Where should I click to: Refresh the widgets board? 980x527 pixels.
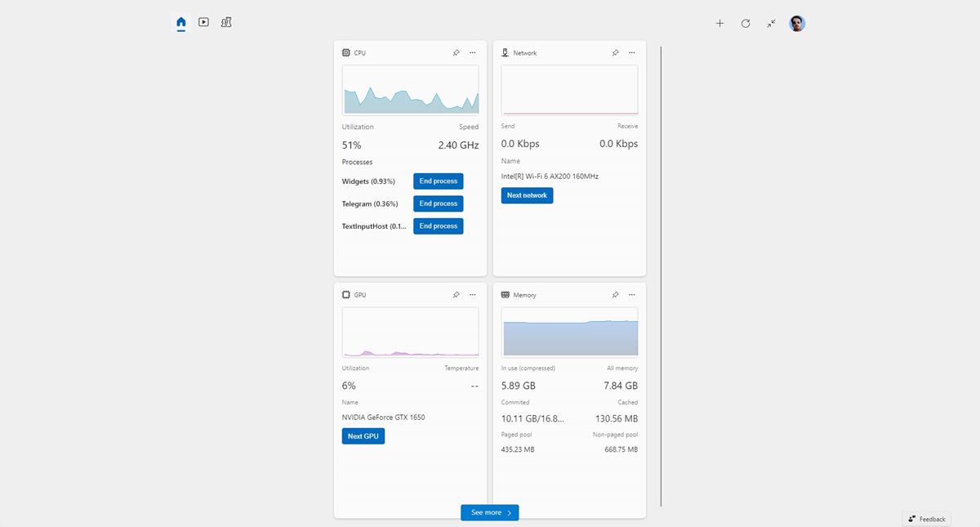746,24
